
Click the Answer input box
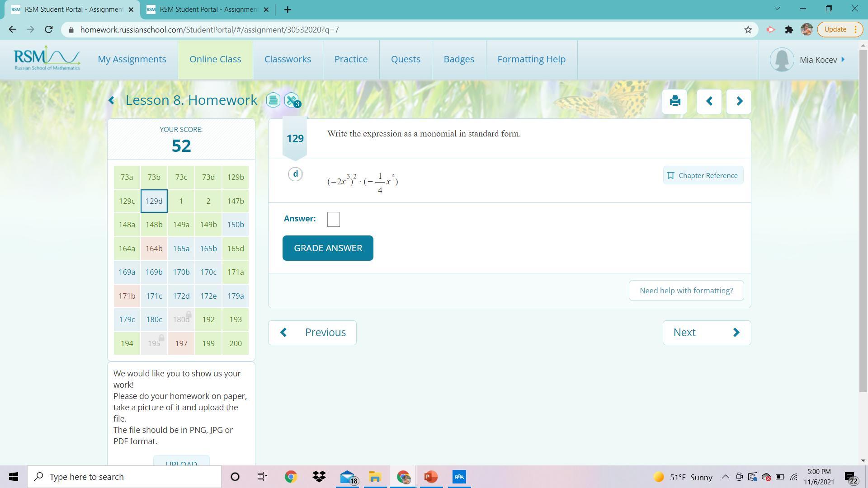(x=333, y=220)
